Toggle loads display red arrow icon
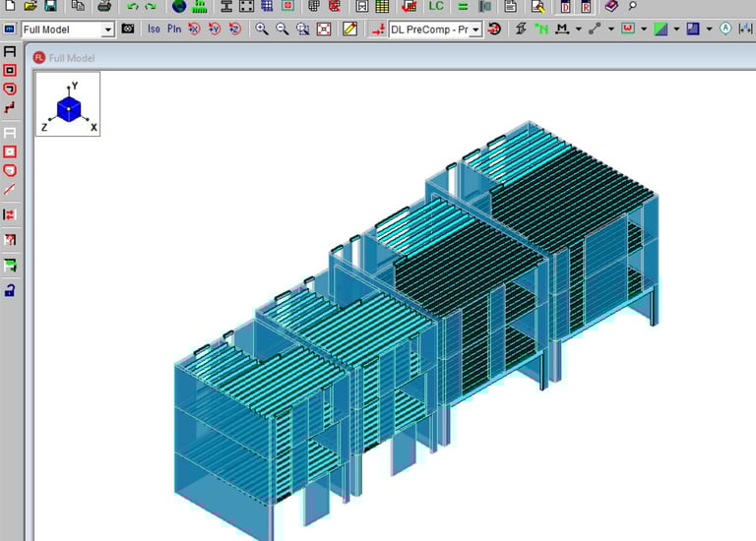 [x=378, y=30]
